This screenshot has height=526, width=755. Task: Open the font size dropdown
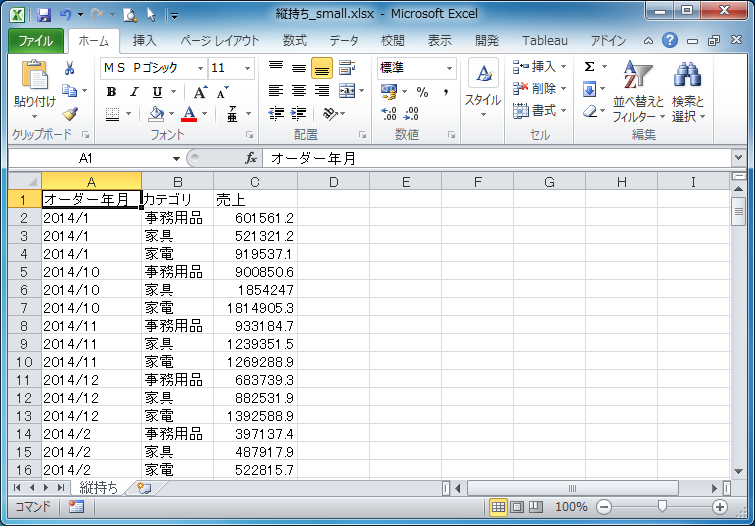pyautogui.click(x=247, y=68)
